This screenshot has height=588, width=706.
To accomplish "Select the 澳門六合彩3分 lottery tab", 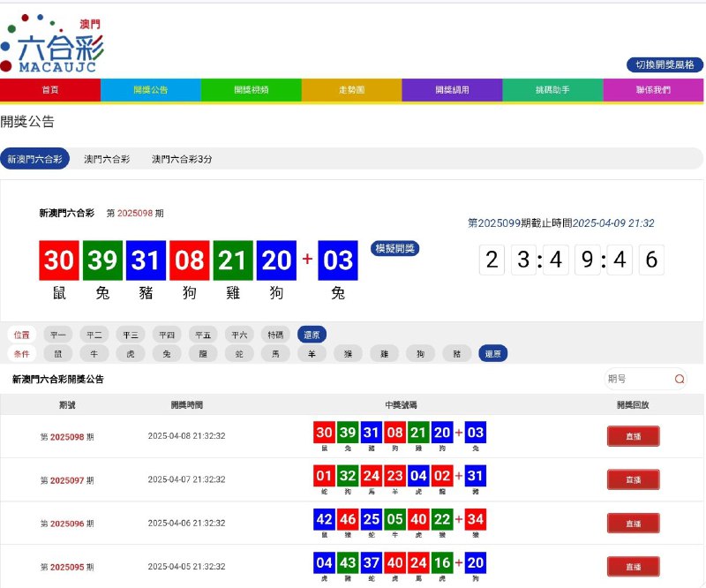I will coord(182,159).
